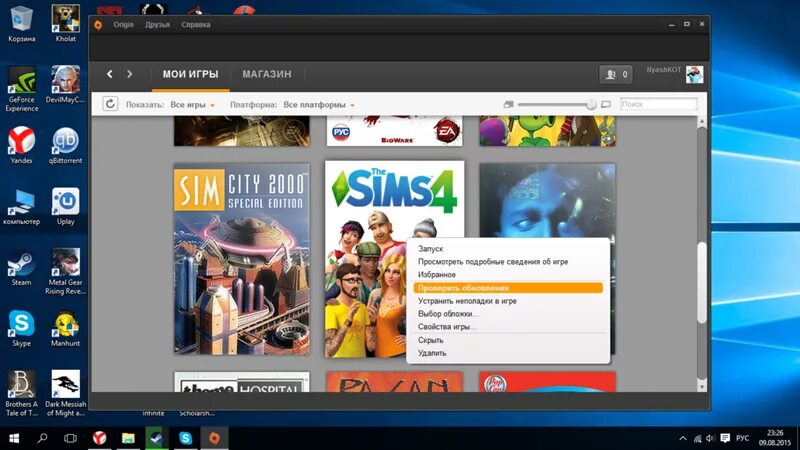The height and width of the screenshot is (450, 800).
Task: Select the DevilMayCry desktop shortcut
Action: 65,85
